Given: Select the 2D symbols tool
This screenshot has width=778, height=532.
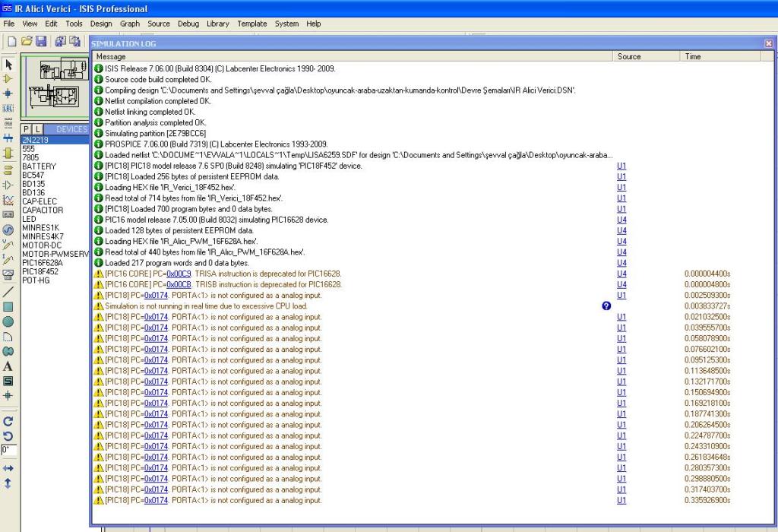Looking at the screenshot, I should (8, 381).
